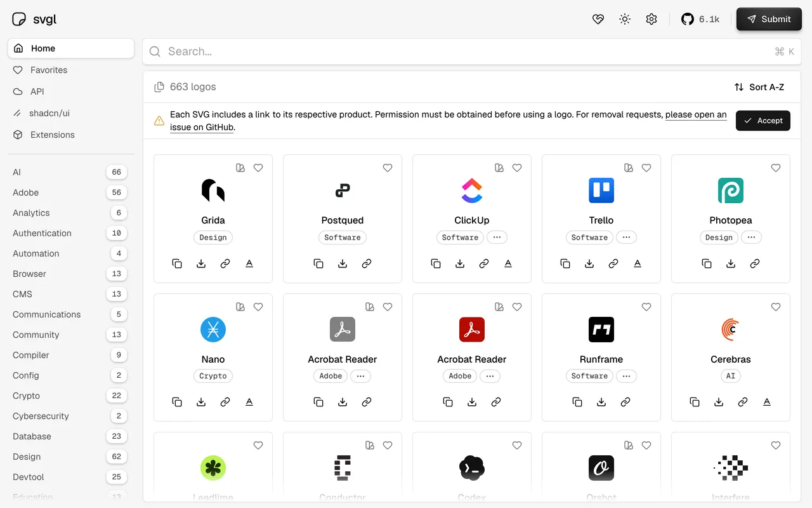Click the Submit button
Viewport: 812px width, 508px height.
click(769, 19)
